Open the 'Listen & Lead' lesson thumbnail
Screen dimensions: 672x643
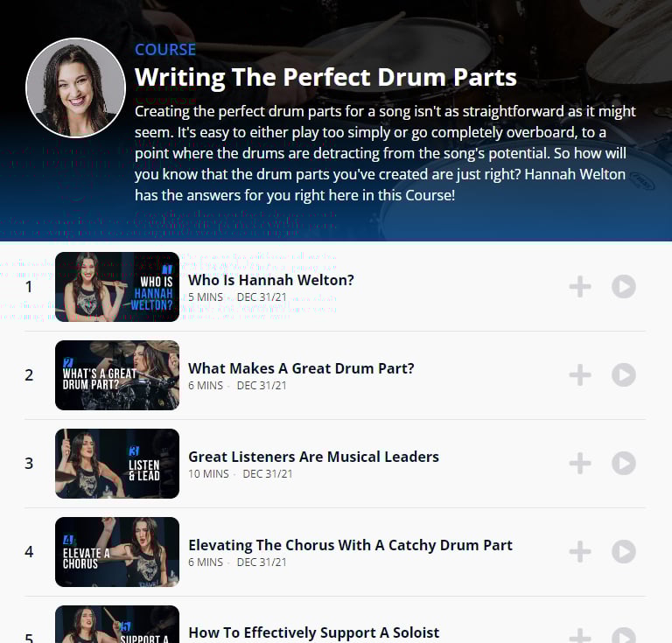(117, 463)
